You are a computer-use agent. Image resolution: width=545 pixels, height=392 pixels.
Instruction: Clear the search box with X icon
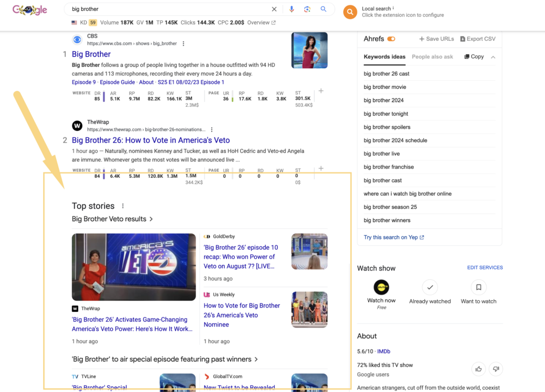coord(274,9)
